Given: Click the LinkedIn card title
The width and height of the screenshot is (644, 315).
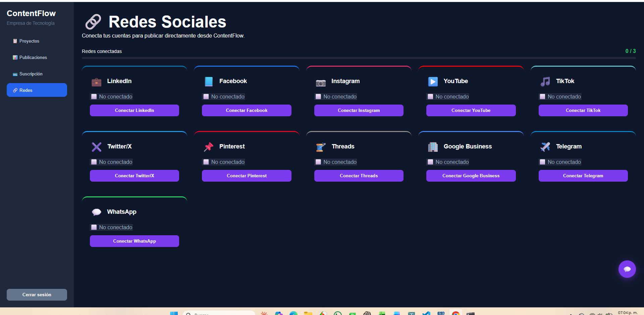Looking at the screenshot, I should (x=119, y=81).
